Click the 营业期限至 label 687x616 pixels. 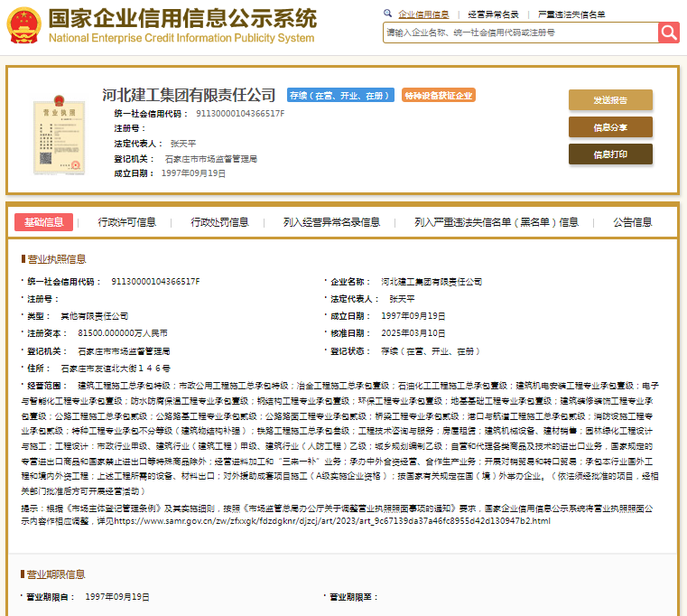(x=354, y=597)
